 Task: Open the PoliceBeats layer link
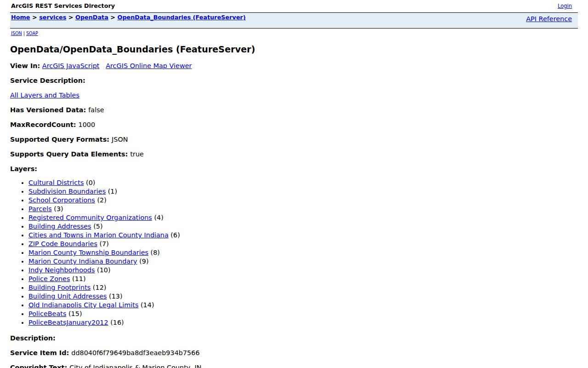coord(47,314)
